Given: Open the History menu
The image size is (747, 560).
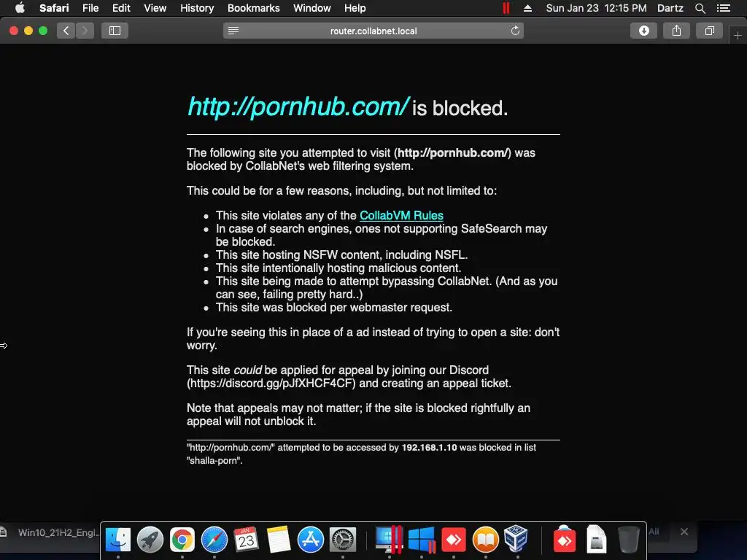Looking at the screenshot, I should click(197, 8).
